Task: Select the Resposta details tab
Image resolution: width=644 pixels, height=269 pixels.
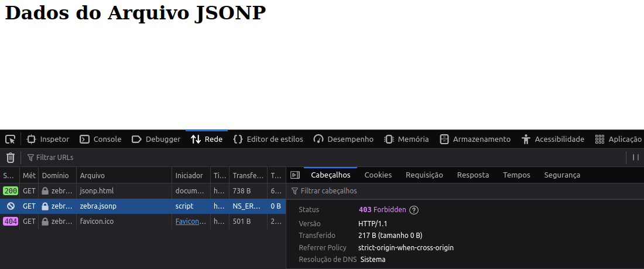Action: click(472, 175)
